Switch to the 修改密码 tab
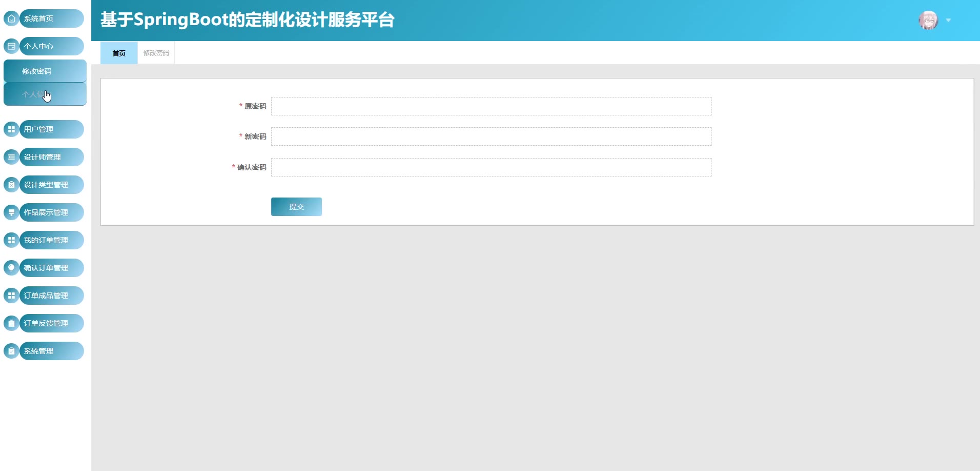 [x=156, y=53]
